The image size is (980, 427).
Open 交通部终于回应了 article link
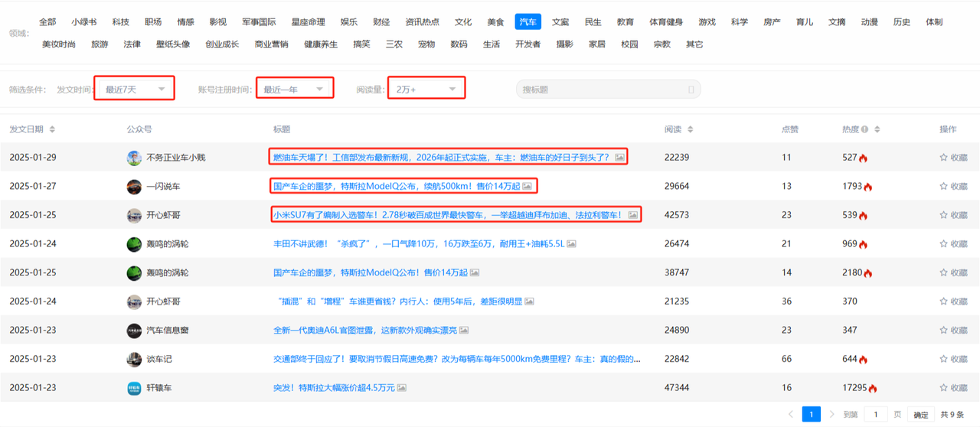[x=456, y=359]
